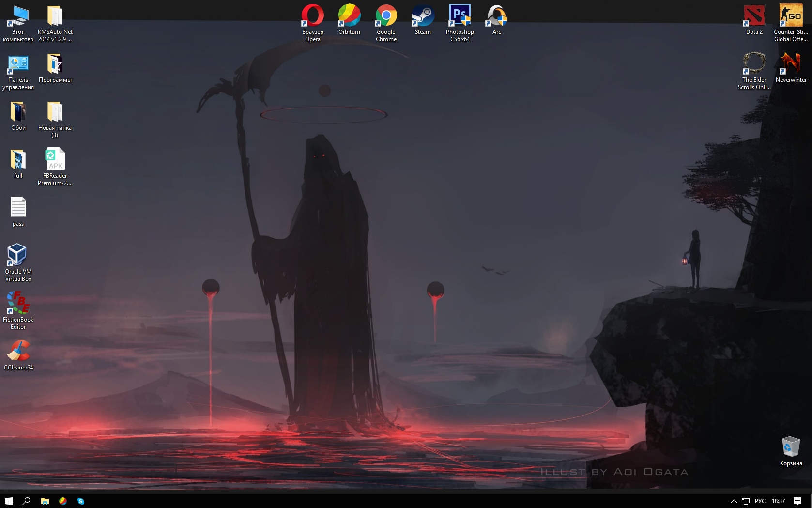
Task: Select The Elder Scrolls Online shortcut
Action: (754, 71)
